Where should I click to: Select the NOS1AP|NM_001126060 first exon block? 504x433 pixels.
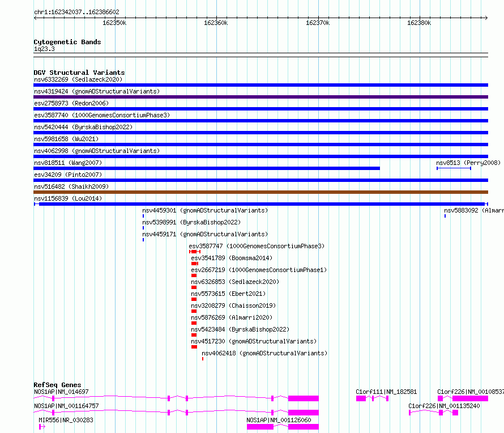coord(260,427)
